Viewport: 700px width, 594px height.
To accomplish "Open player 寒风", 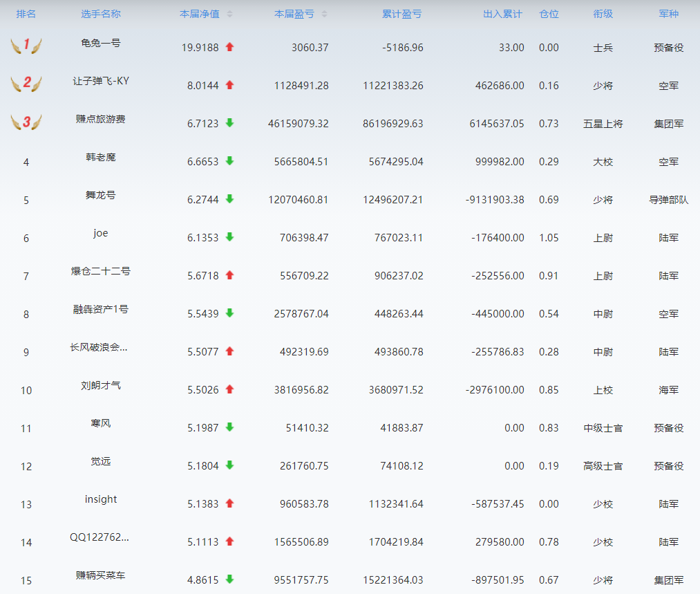I will pos(101,423).
